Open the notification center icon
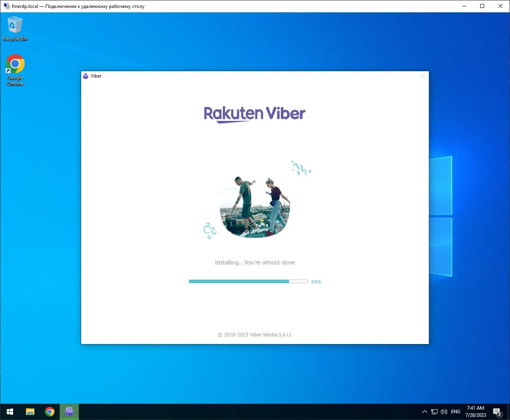The width and height of the screenshot is (510, 420). pyautogui.click(x=497, y=412)
